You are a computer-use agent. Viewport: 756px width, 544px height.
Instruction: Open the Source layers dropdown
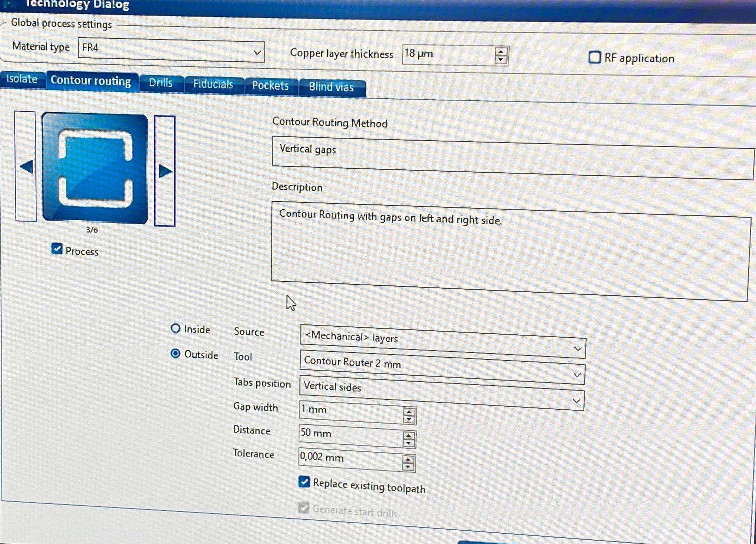coord(443,342)
